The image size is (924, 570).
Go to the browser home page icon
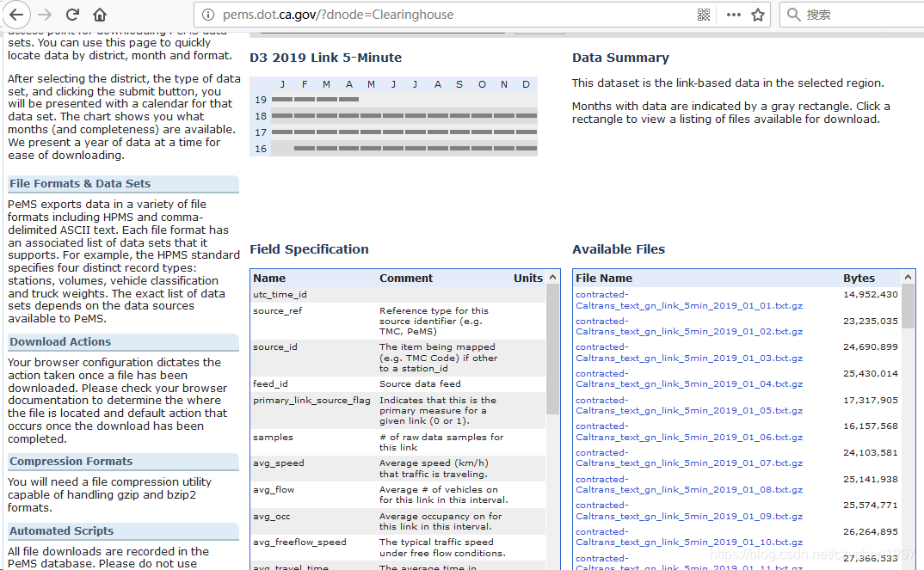point(100,15)
